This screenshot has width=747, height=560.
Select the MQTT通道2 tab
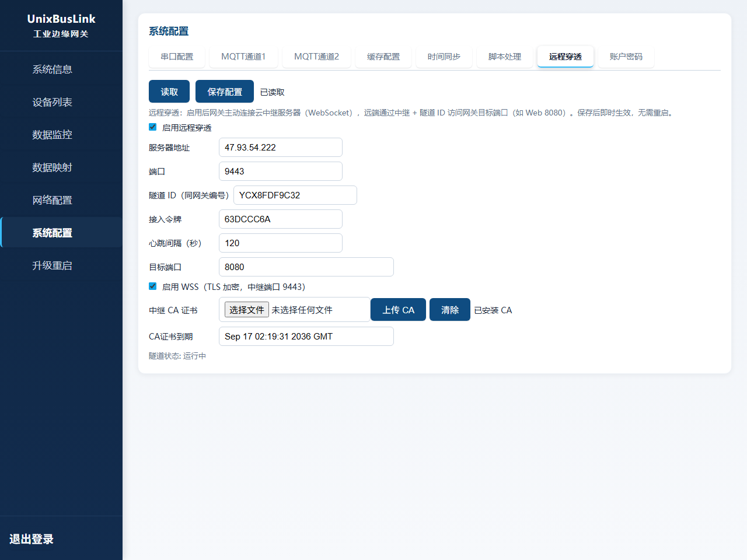(316, 57)
